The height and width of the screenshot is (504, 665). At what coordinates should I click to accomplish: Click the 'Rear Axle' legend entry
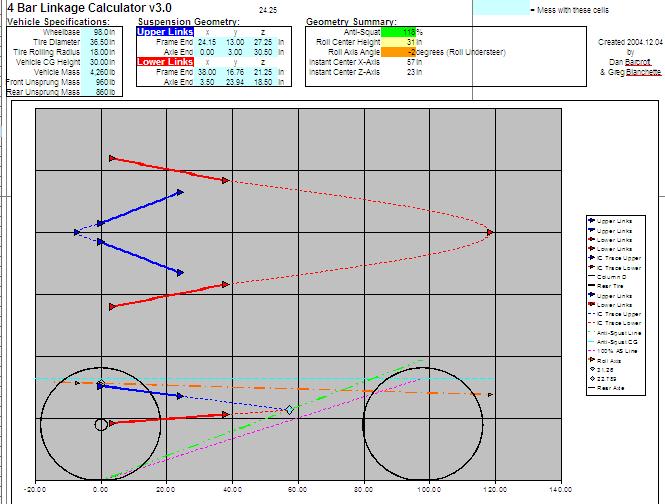(606, 388)
